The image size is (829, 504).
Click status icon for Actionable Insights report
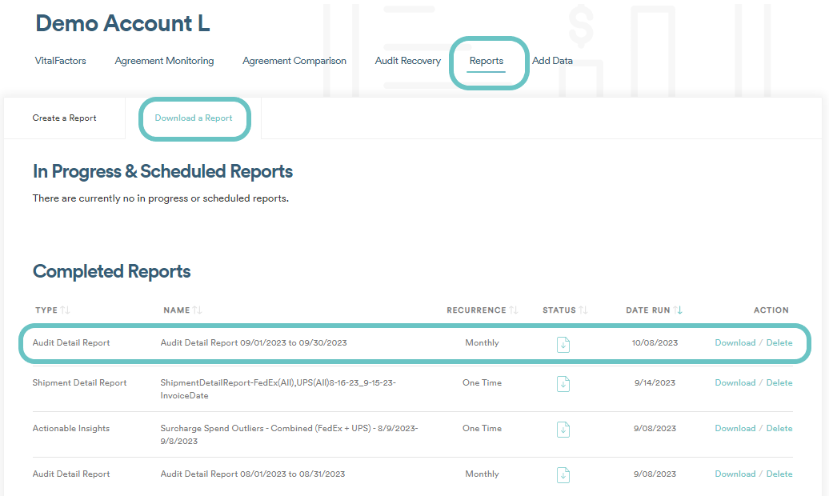[x=563, y=430]
